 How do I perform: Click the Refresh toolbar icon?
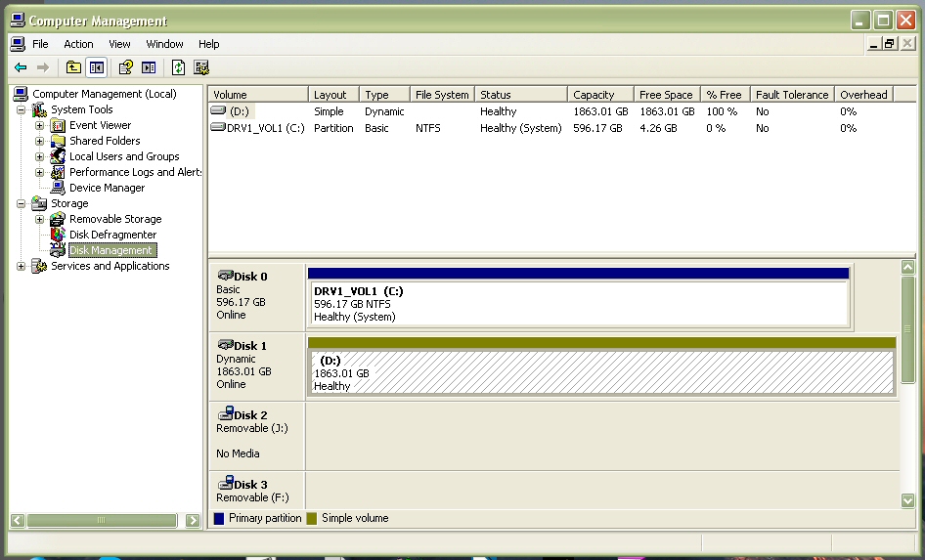point(178,67)
